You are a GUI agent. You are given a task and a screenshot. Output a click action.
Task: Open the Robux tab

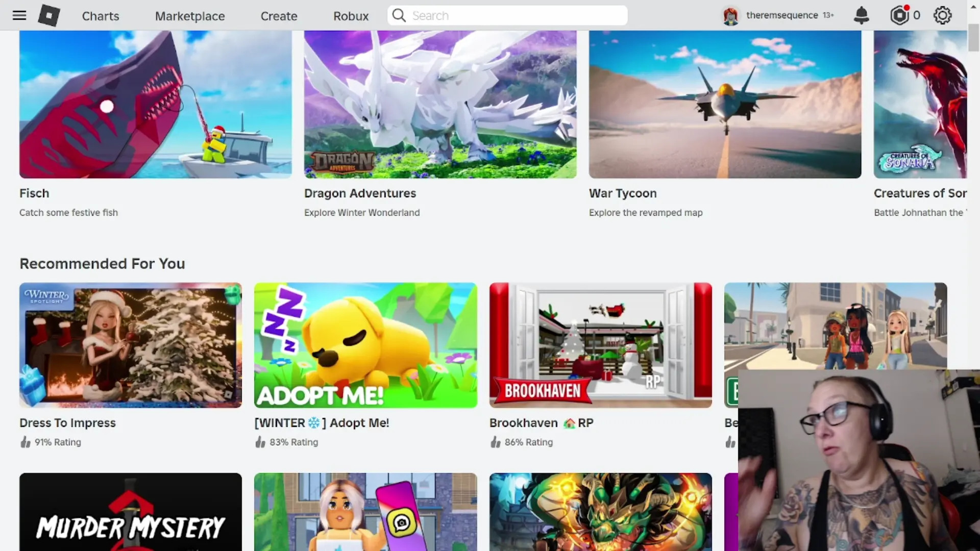pos(351,16)
